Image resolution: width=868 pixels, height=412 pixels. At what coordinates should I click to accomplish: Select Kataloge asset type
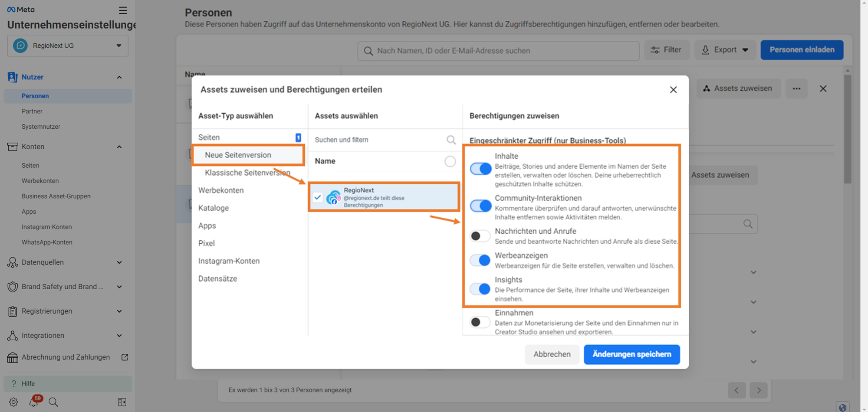(x=214, y=208)
